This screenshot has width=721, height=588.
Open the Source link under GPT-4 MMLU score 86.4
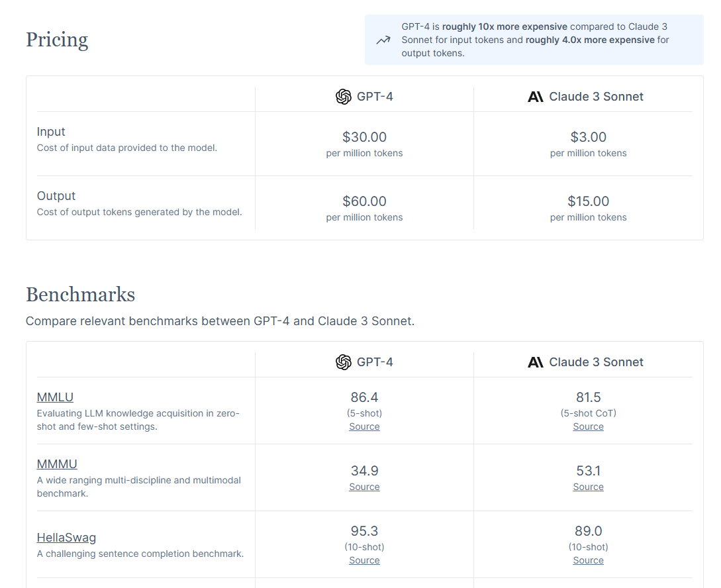tap(364, 426)
